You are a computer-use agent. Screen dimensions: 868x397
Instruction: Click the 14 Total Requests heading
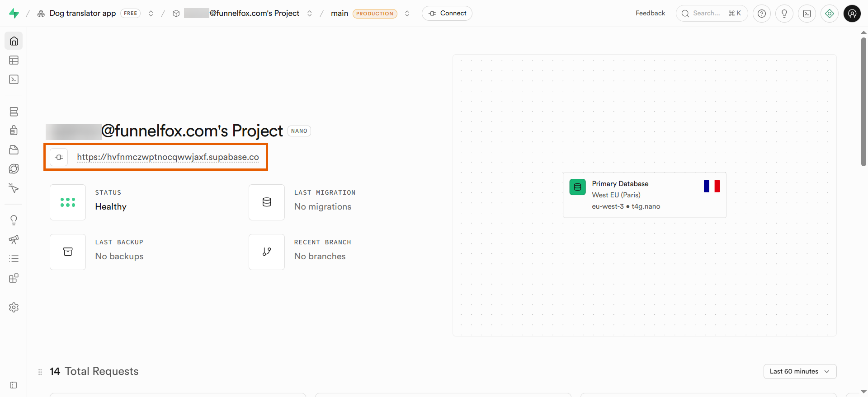pos(94,371)
